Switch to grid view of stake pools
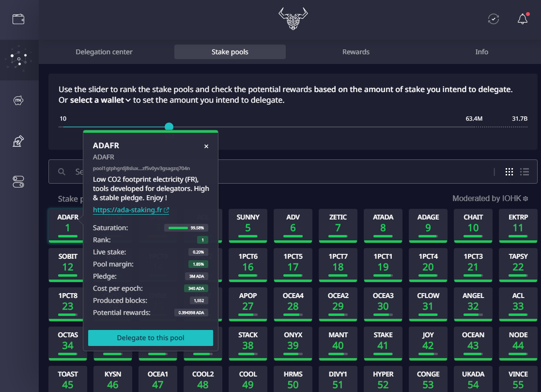541x392 pixels. 509,172
